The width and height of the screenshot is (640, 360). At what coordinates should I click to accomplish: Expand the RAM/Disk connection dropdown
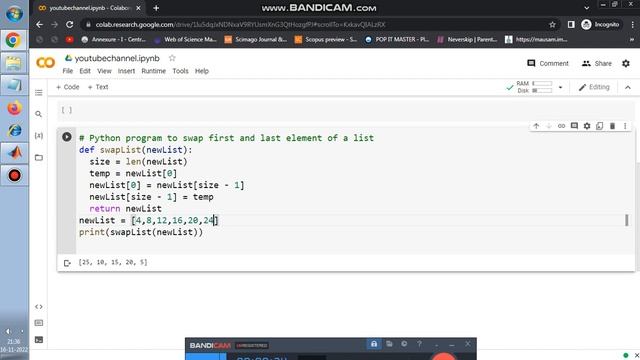[560, 87]
